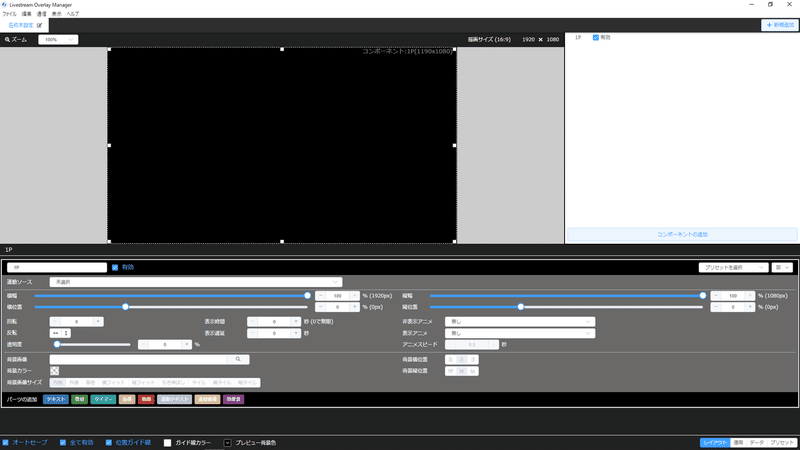Click the 背景画像 path input field
The height and width of the screenshot is (450, 800).
(138, 359)
